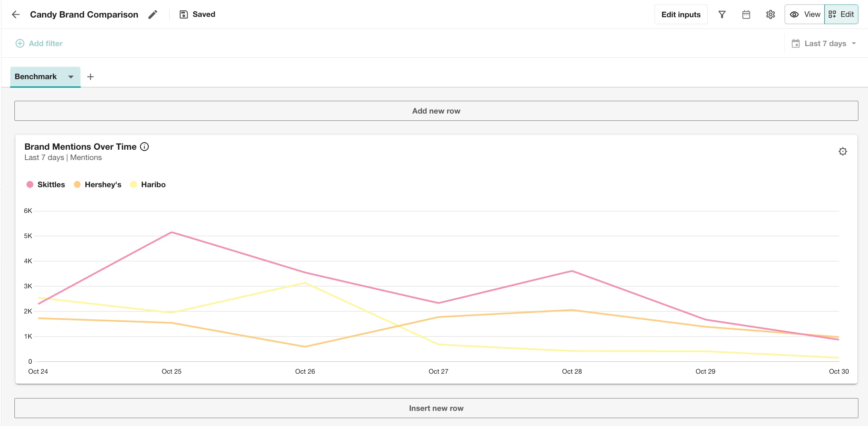This screenshot has height=426, width=868.
Task: Click the Saved disk icon
Action: click(x=183, y=14)
